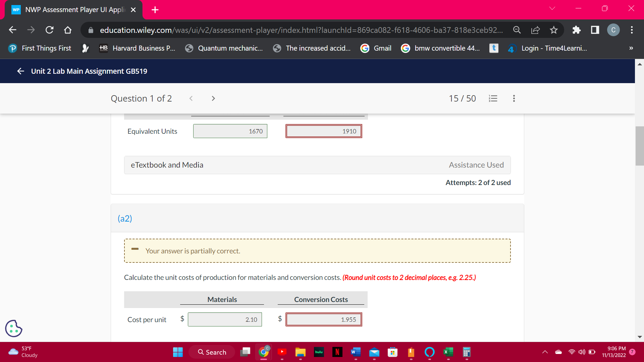Viewport: 644px width, 362px height.
Task: Click the search icon in the address bar
Action: pyautogui.click(x=517, y=30)
